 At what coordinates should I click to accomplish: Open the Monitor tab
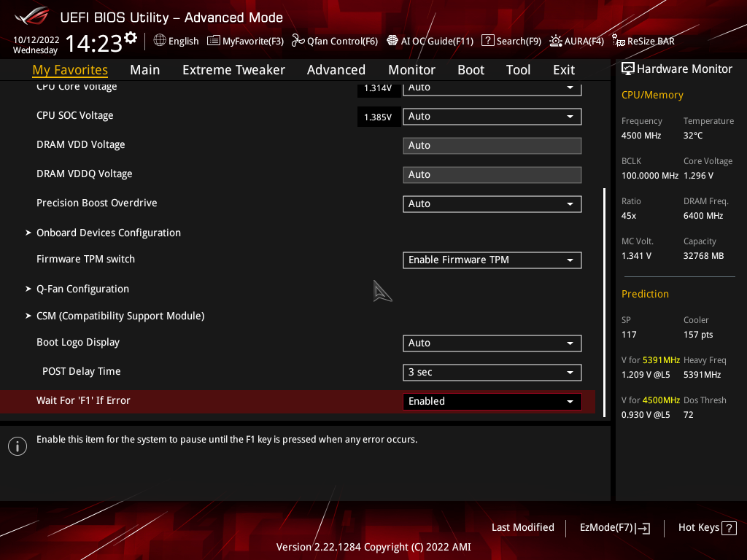click(411, 70)
